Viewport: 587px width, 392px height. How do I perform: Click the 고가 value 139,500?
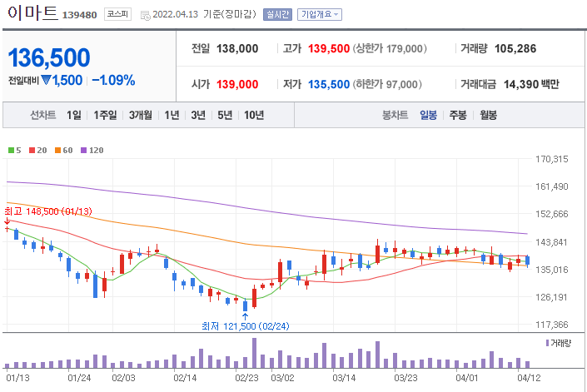329,48
